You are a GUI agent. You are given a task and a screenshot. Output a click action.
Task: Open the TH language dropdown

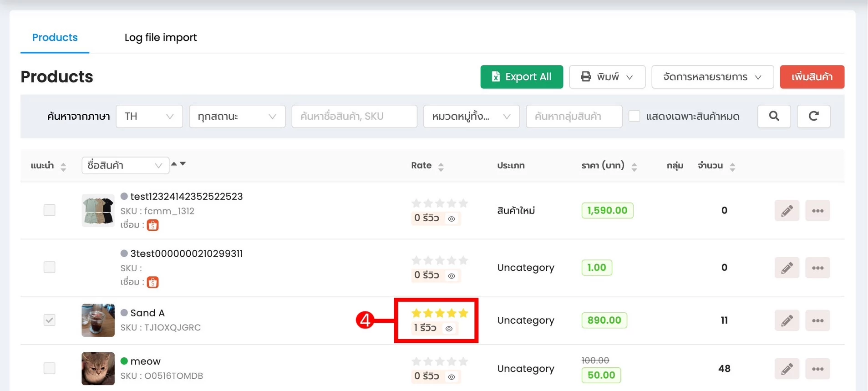coord(149,116)
